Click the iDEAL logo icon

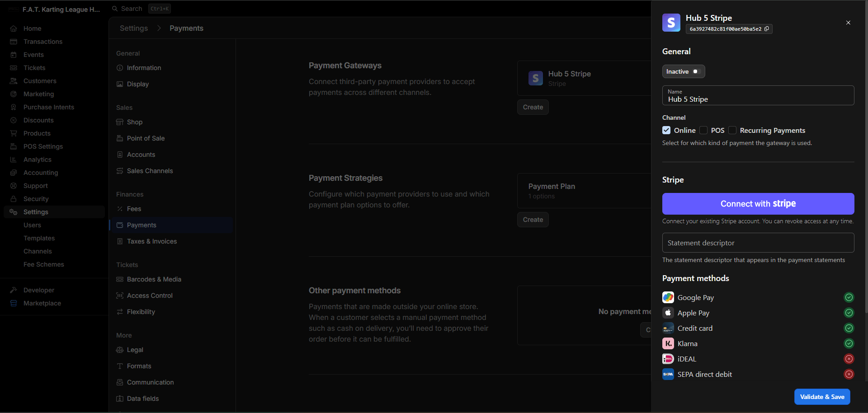tap(668, 359)
